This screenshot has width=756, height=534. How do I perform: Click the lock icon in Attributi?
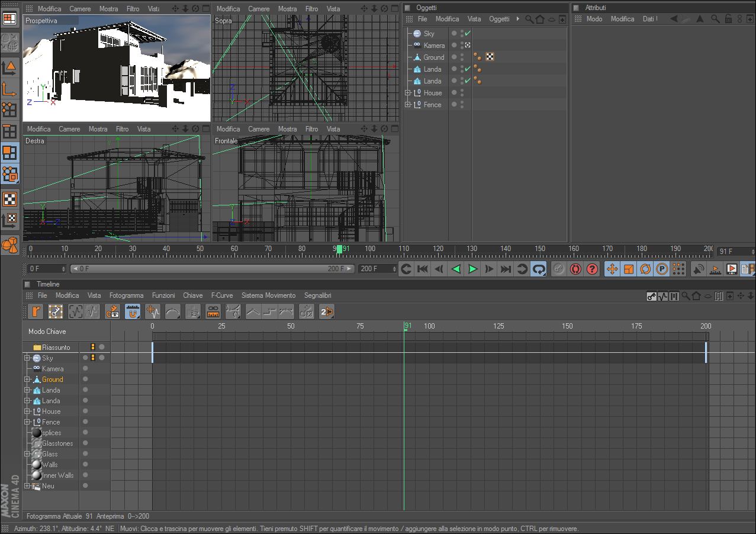pyautogui.click(x=729, y=19)
